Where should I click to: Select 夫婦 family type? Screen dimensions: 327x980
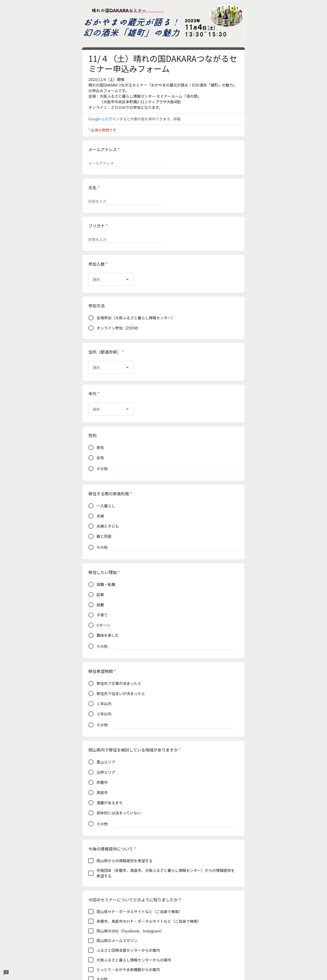[91, 516]
